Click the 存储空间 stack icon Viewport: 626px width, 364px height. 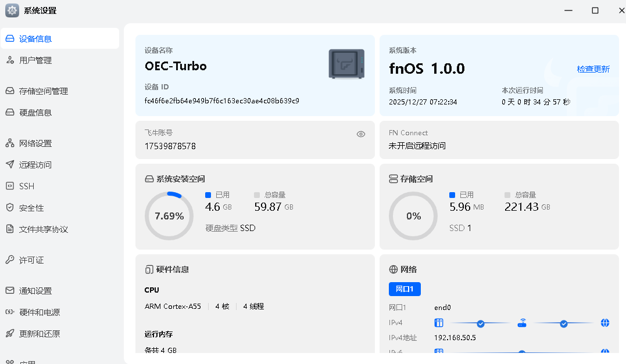[394, 179]
